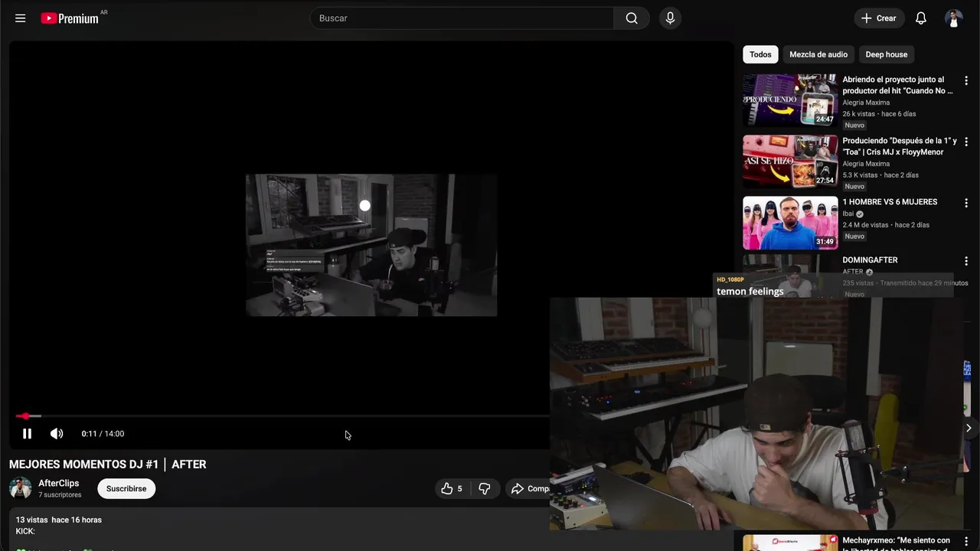
Task: Open options for 'Abriendo el proyecto' video
Action: point(966,80)
